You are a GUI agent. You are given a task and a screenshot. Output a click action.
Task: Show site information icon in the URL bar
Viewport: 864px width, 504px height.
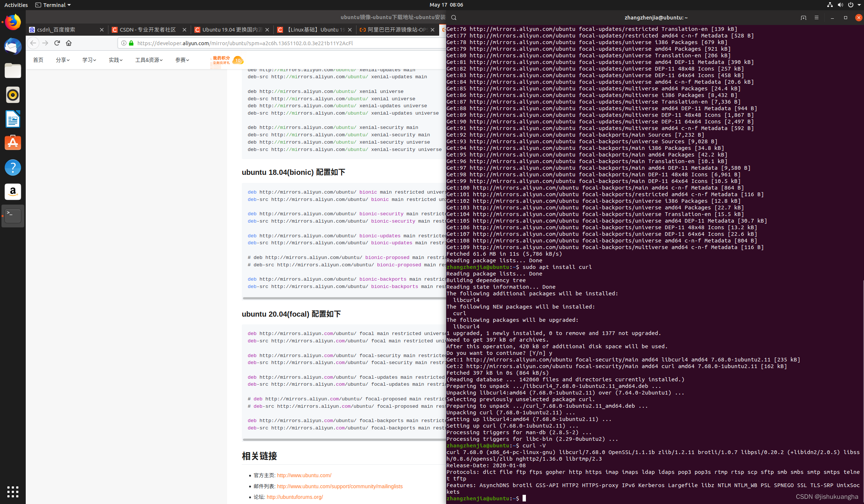[124, 43]
